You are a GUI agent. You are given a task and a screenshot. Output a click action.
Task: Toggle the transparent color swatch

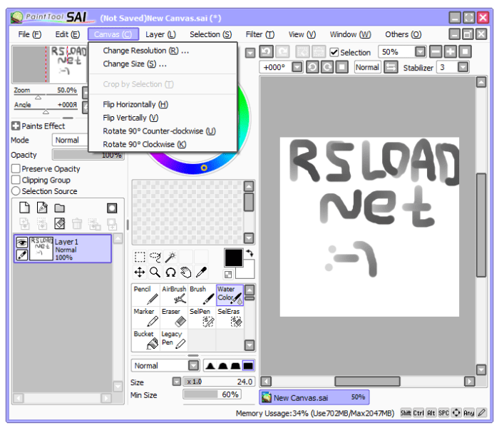pyautogui.click(x=228, y=275)
